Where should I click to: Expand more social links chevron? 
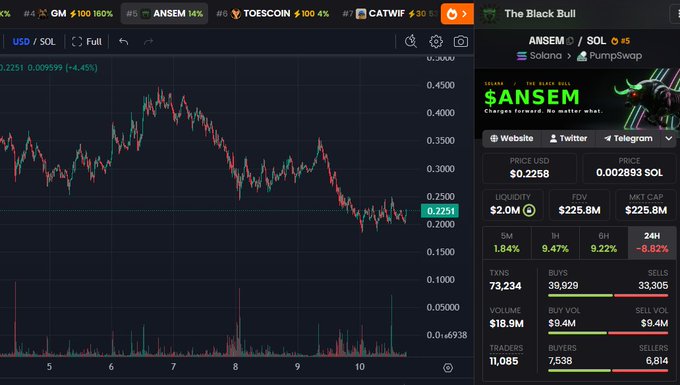tap(668, 138)
